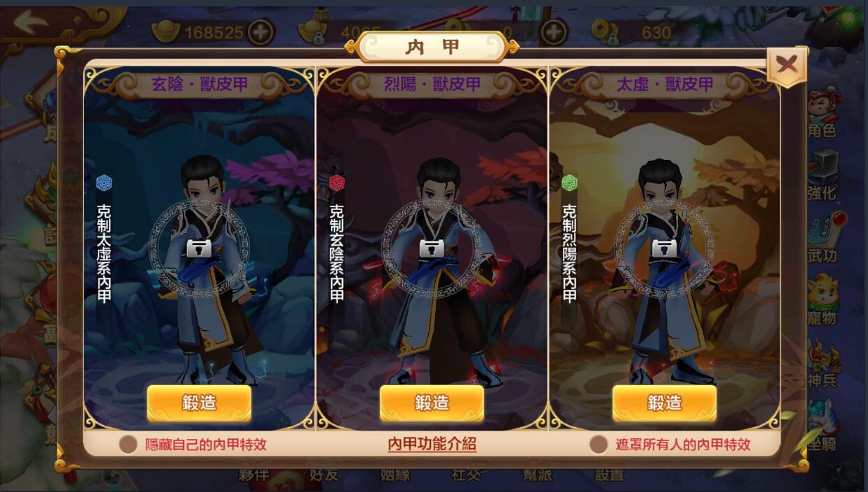Forge the 玄陰·獸皮甲 armor

pyautogui.click(x=199, y=403)
